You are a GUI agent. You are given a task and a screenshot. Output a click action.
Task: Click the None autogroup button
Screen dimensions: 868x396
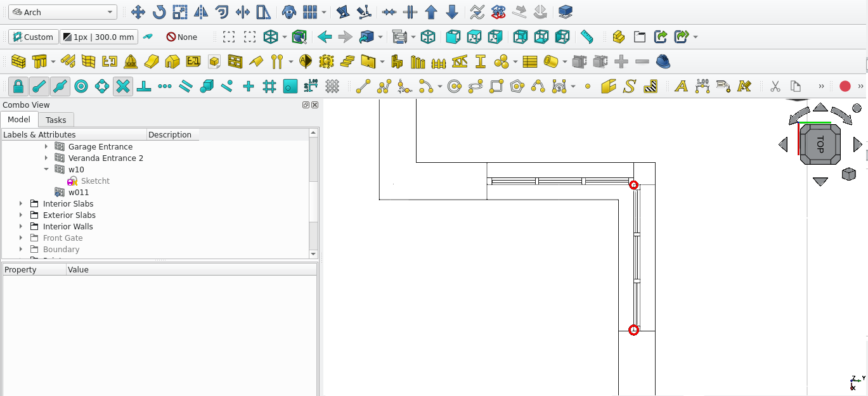coord(182,37)
